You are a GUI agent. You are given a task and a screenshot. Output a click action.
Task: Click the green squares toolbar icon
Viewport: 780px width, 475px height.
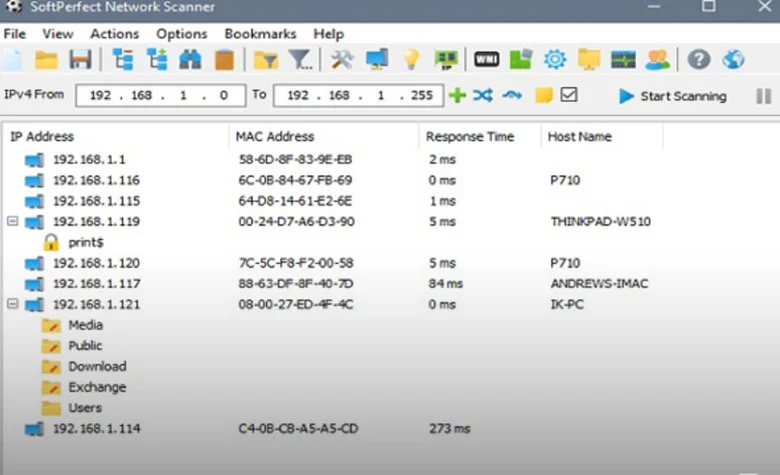coord(521,60)
